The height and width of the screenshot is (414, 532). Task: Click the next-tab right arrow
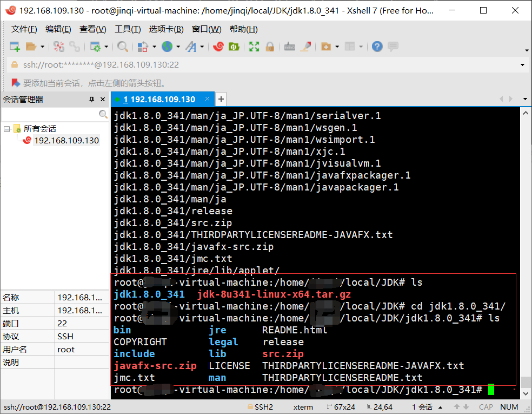tap(511, 99)
